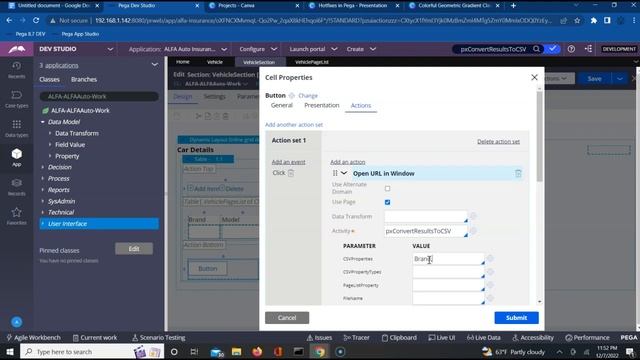Open Chrome from the Windows taskbar
This screenshot has width=640, height=360.
320,352
